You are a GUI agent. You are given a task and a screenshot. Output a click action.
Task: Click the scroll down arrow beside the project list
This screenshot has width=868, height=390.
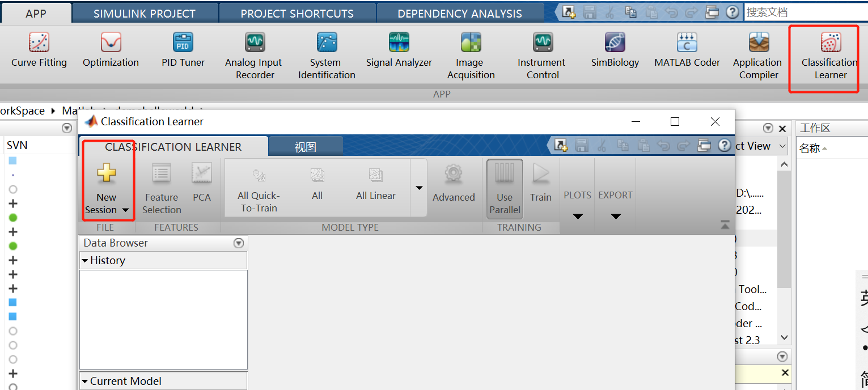[x=784, y=338]
